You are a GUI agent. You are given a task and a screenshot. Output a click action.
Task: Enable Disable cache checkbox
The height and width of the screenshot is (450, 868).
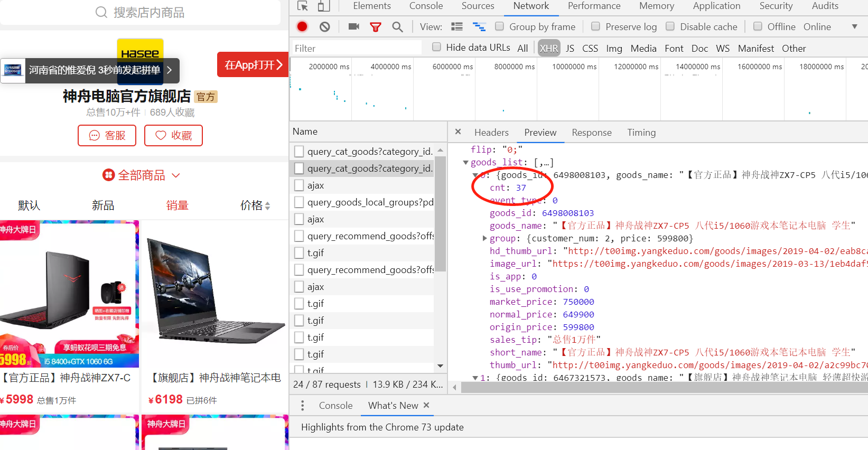click(670, 26)
